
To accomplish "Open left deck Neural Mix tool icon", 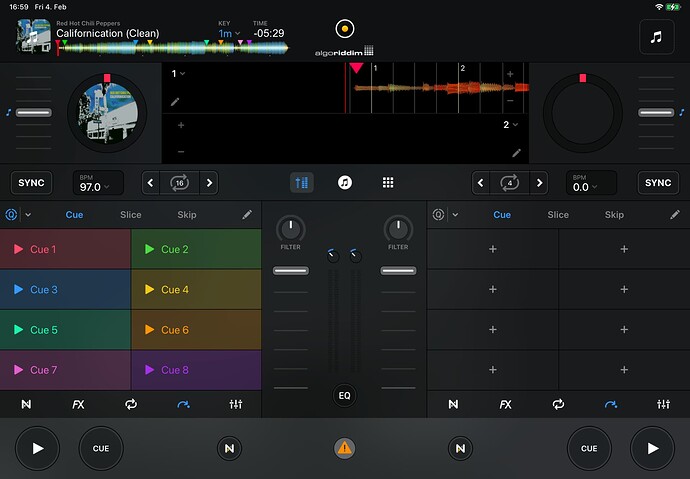I will (26, 404).
